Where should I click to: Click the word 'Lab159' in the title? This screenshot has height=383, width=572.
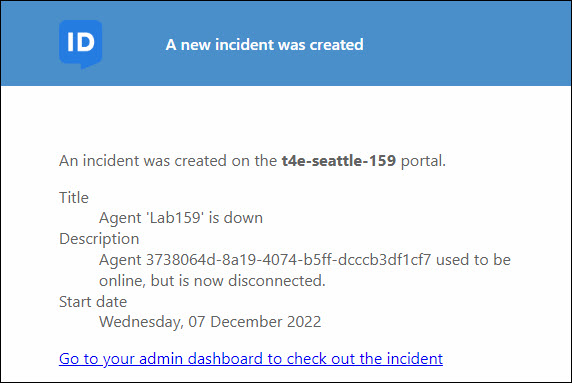click(x=175, y=218)
